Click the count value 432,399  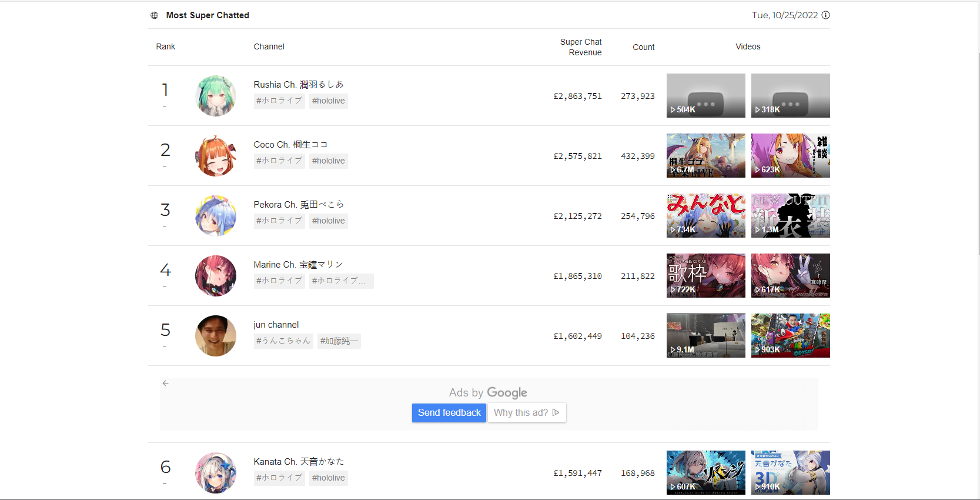point(638,156)
